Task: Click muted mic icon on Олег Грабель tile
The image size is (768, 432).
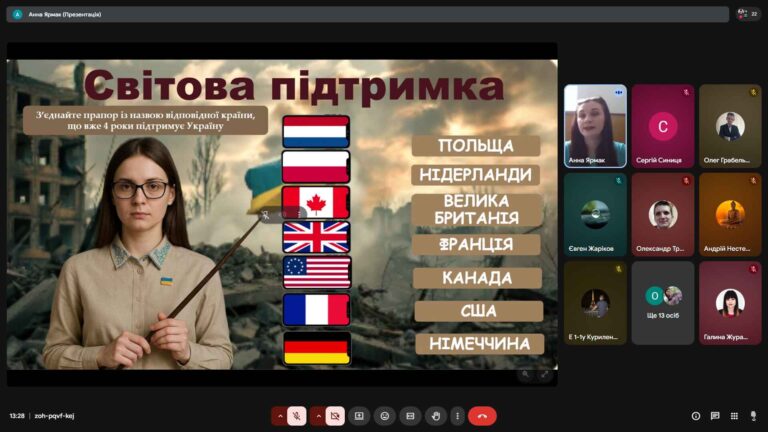Action: tap(754, 92)
